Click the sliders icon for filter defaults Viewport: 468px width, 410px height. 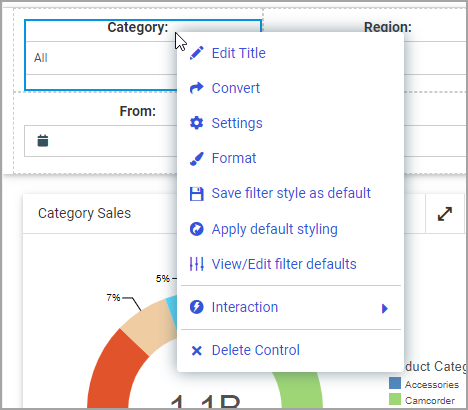point(197,264)
